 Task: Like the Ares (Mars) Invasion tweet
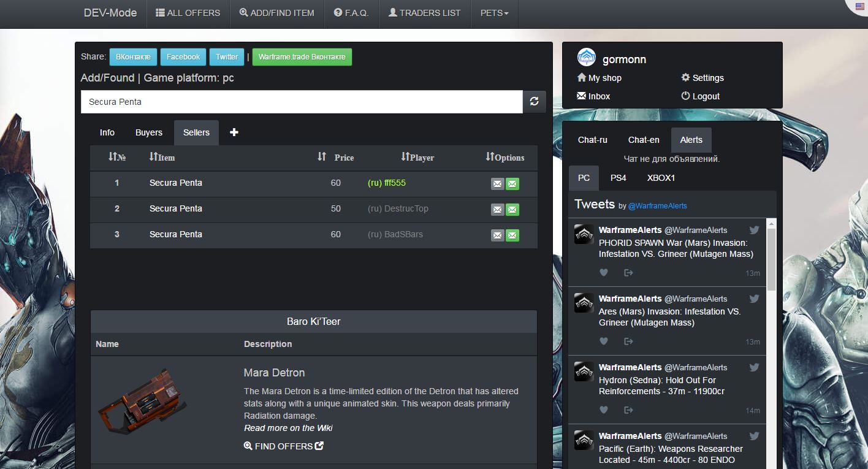[x=604, y=341]
